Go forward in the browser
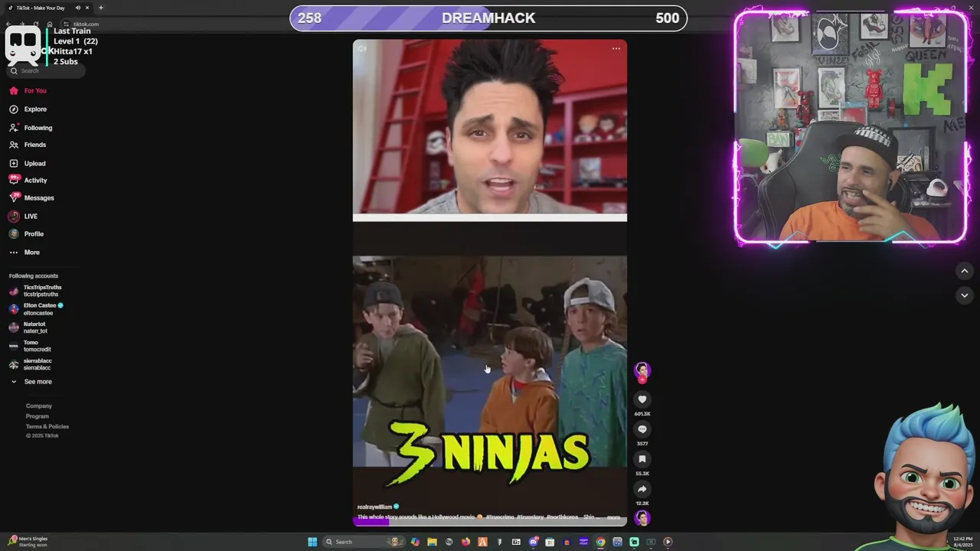The width and height of the screenshot is (980, 551). point(22,24)
